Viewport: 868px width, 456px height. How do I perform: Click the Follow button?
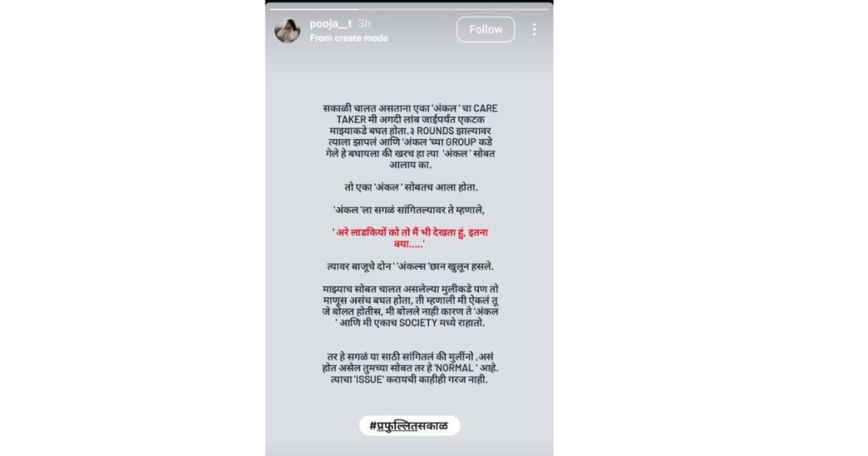click(486, 30)
